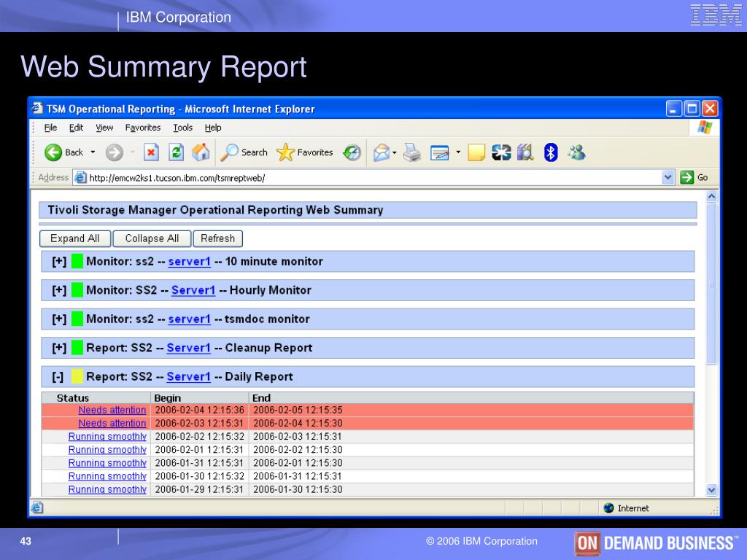Open Server1 link in Daily Report row

(188, 377)
